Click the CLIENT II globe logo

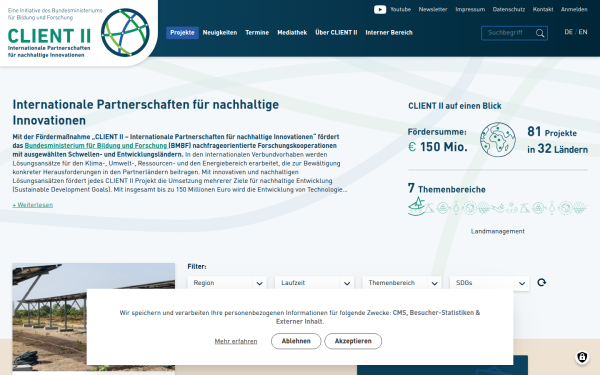[125, 33]
